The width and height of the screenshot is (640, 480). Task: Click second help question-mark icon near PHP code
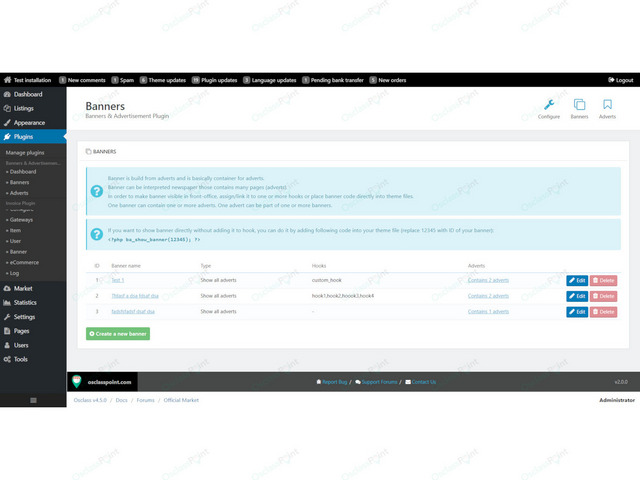[97, 234]
